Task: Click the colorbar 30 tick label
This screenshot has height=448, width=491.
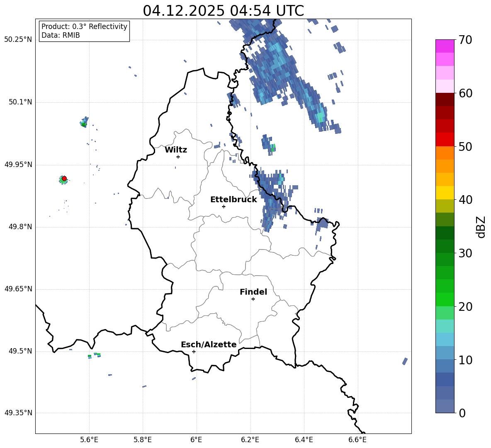Action: pyautogui.click(x=466, y=253)
